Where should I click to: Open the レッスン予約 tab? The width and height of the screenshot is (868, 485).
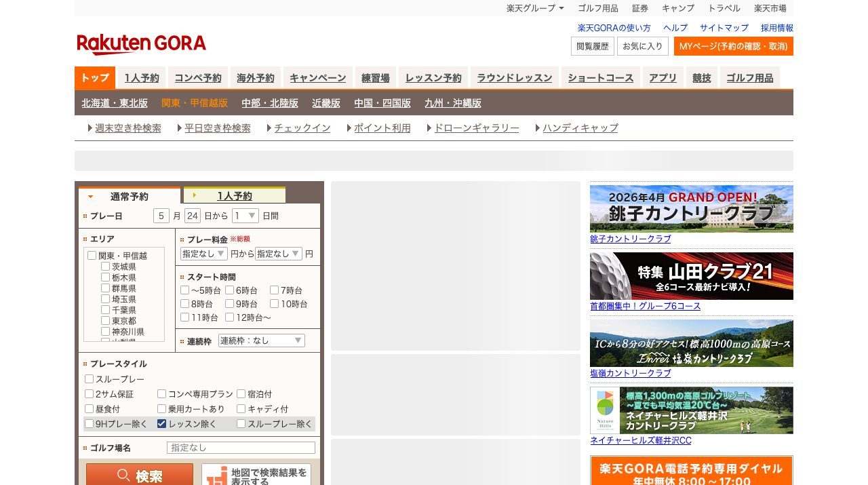click(x=433, y=78)
